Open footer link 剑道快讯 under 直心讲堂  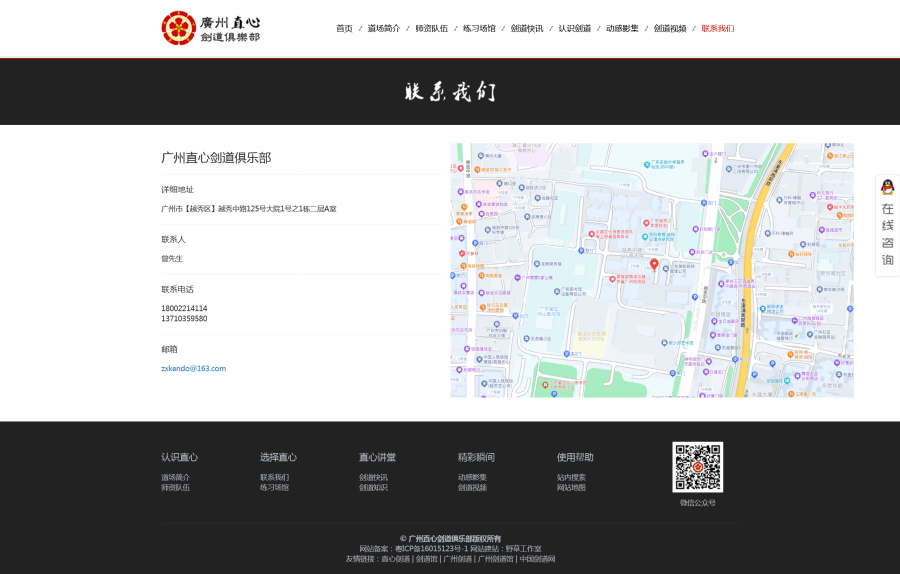pos(373,477)
